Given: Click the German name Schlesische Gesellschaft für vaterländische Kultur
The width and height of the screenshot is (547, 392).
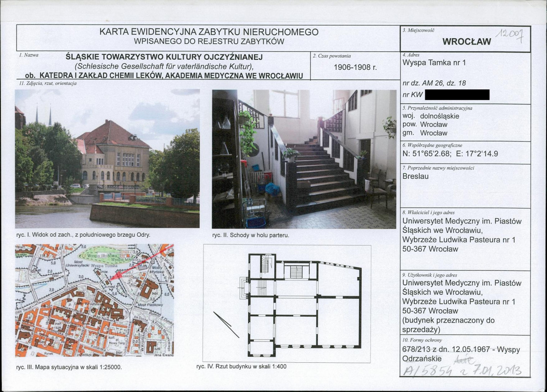Looking at the screenshot, I should pos(164,66).
